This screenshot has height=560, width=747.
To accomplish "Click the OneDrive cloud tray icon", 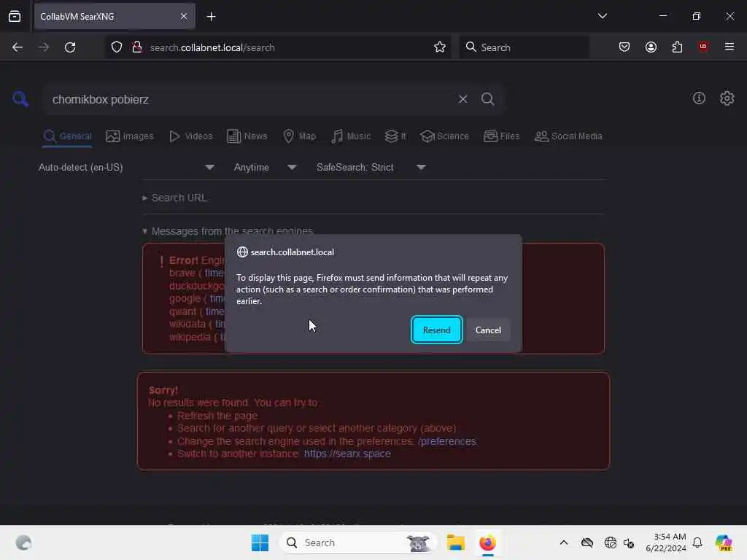I will pyautogui.click(x=587, y=542).
